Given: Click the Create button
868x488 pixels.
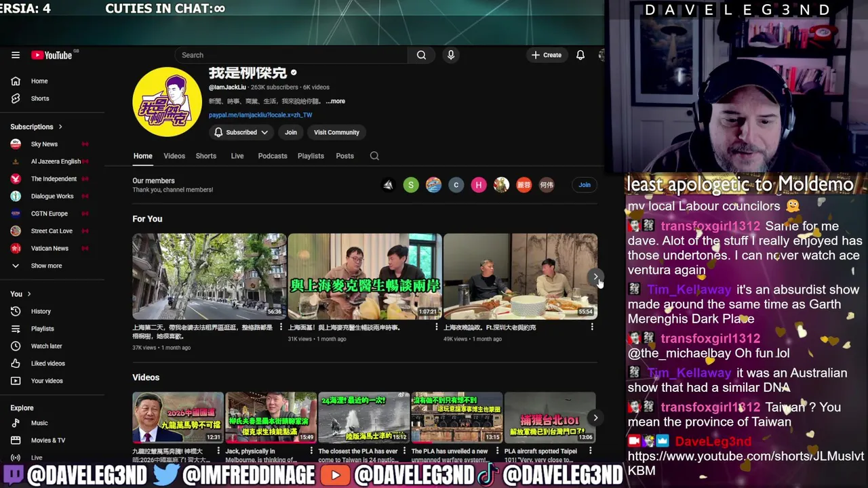Looking at the screenshot, I should [547, 55].
